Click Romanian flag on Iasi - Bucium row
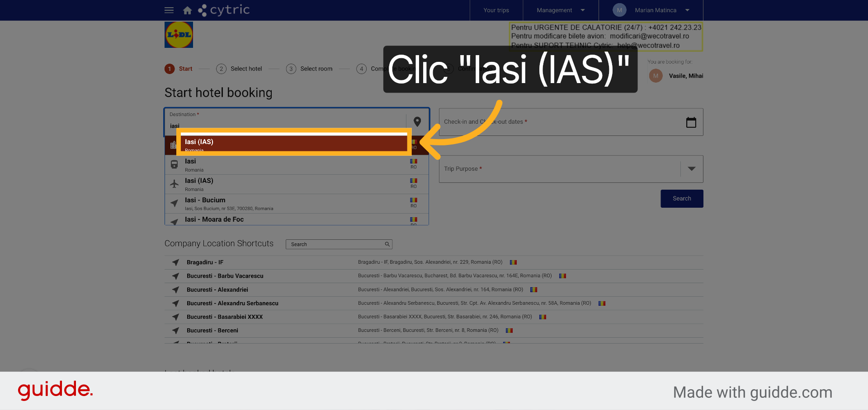The image size is (868, 410). (413, 200)
